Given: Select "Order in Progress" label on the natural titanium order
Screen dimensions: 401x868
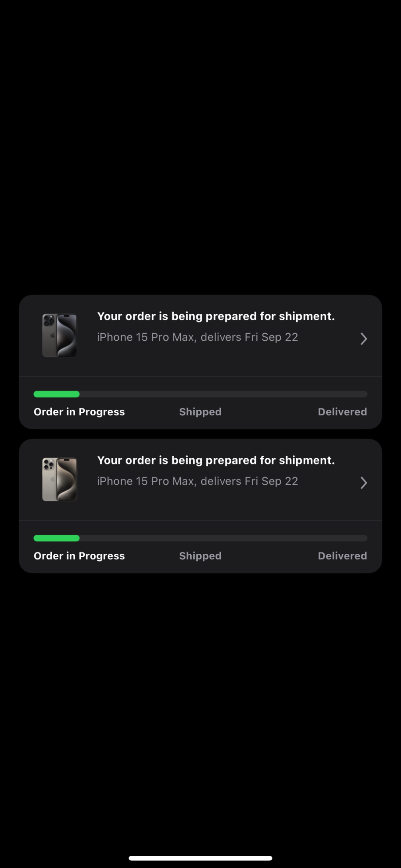Looking at the screenshot, I should point(79,556).
